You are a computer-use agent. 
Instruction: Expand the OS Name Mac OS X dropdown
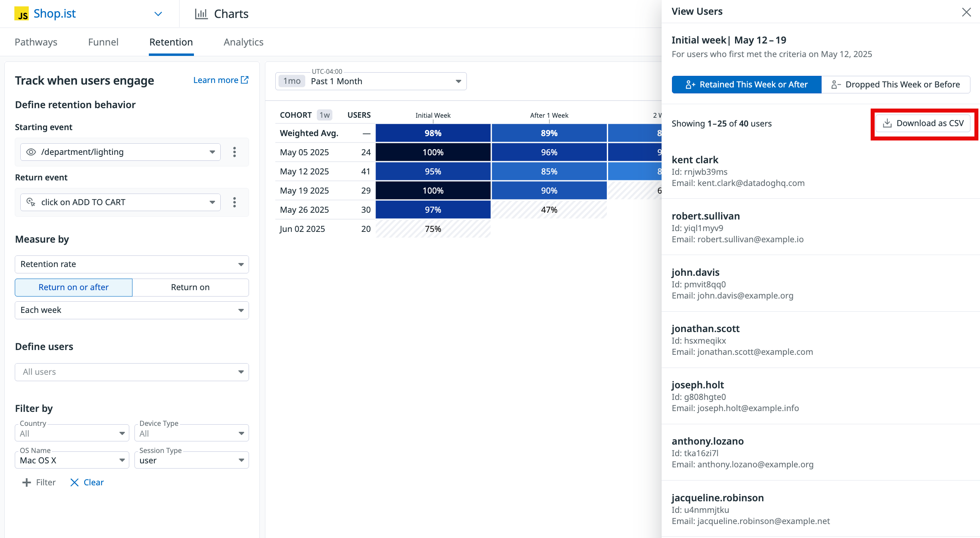[x=72, y=460]
